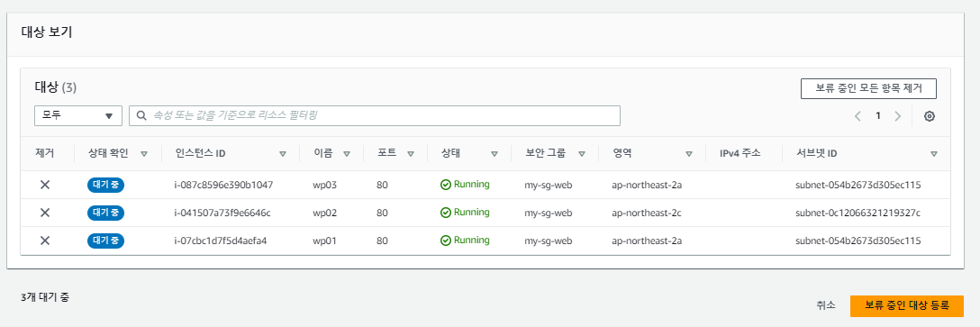
Task: Click 대기 중 badge for wp03
Action: coord(105,185)
